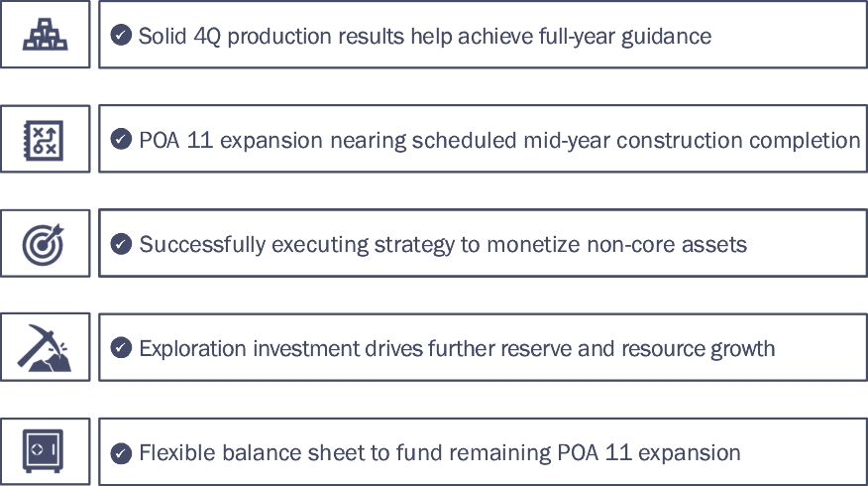Select the target with arrow icon
The height and width of the screenshot is (486, 868).
pyautogui.click(x=45, y=243)
